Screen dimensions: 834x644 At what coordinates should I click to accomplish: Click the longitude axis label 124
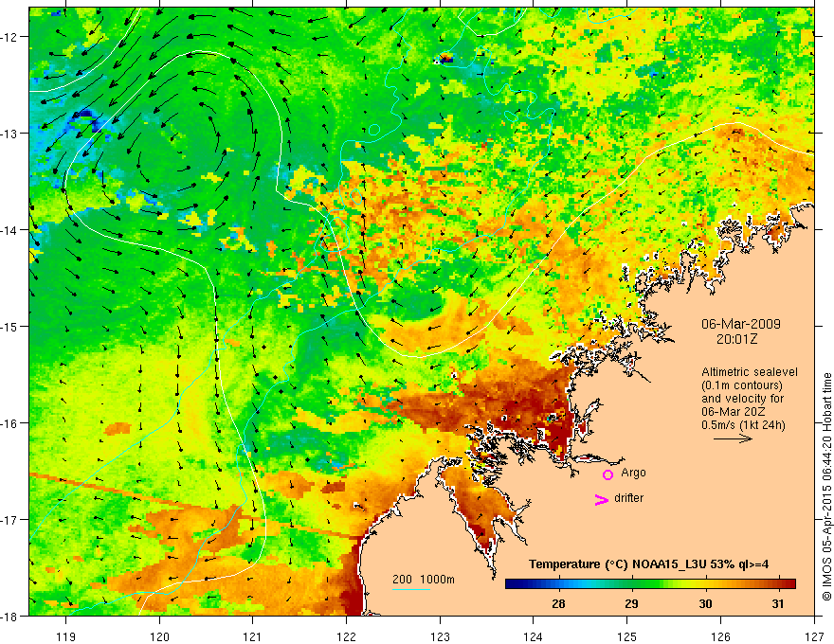pos(534,636)
